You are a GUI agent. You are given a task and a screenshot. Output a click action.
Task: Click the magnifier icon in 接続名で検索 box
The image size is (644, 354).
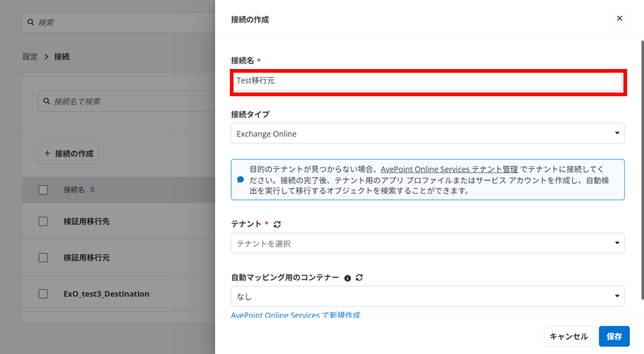[x=47, y=101]
